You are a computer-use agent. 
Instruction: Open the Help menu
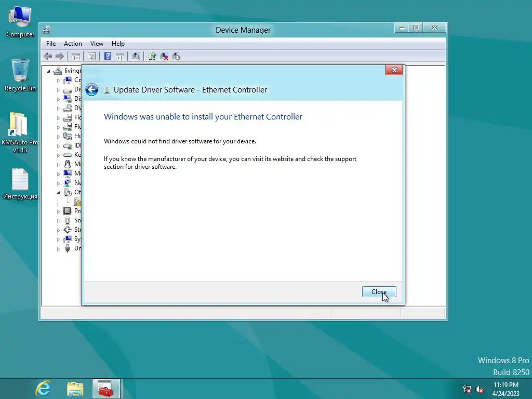coord(118,44)
